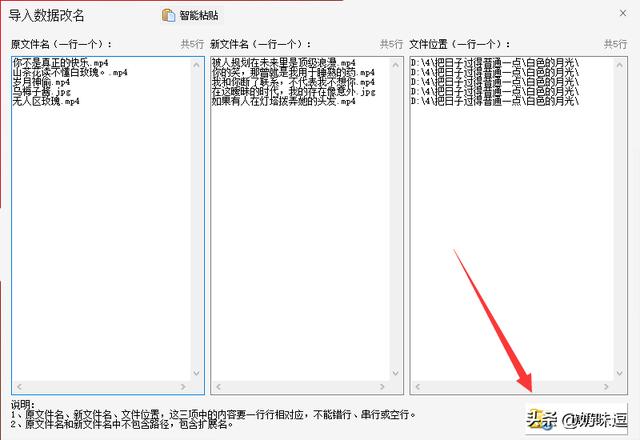The image size is (640, 440).
Task: Select line 山茶花读不懂白玫瑰。.mp4
Action: point(70,73)
